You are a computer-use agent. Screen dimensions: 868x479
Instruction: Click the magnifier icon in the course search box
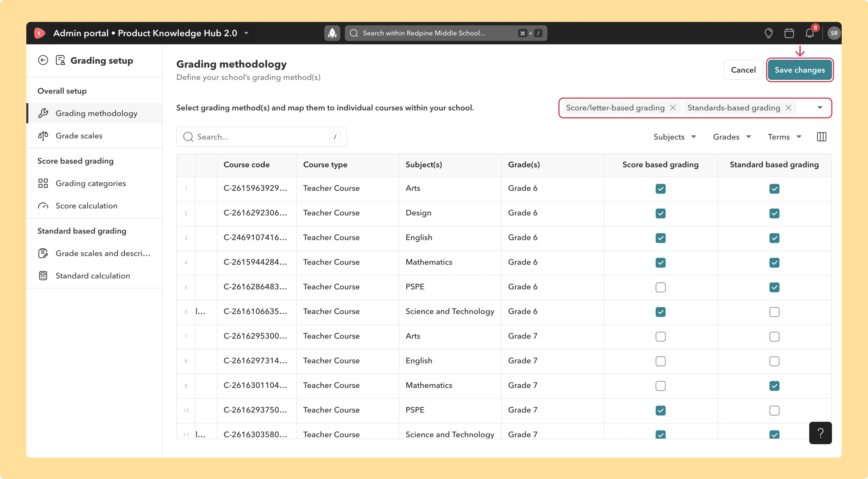188,137
